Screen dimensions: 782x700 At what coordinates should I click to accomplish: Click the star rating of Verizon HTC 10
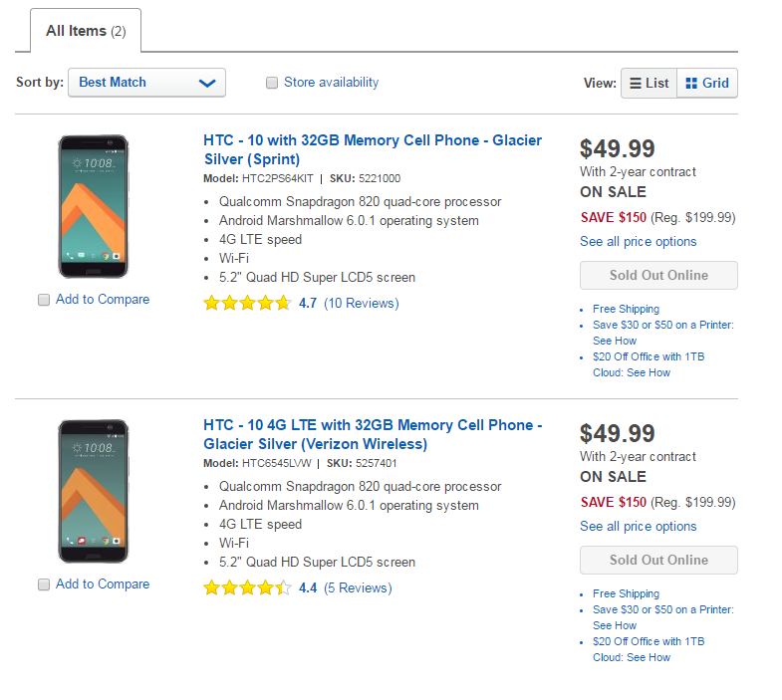[247, 587]
